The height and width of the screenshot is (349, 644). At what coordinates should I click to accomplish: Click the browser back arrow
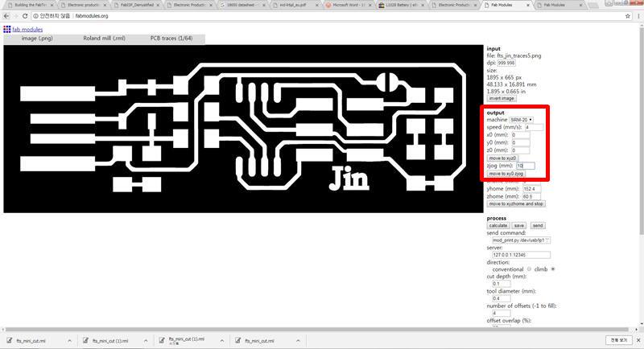[x=6, y=16]
